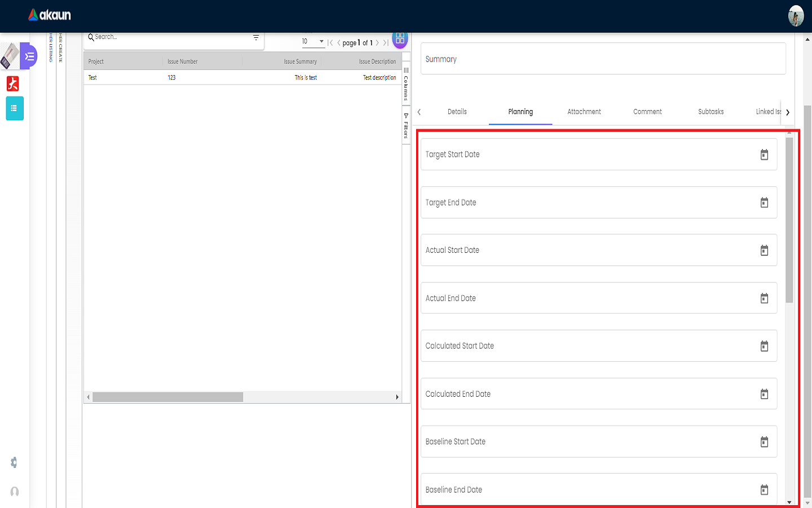The width and height of the screenshot is (812, 508).
Task: Click into the Target Start Date field
Action: point(599,155)
